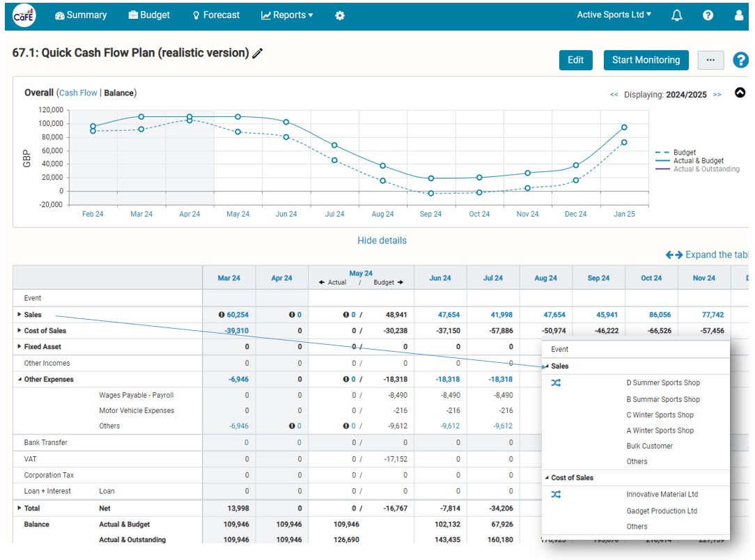Click the Jan 25 data point on solid line
The height and width of the screenshot is (560, 755).
click(624, 127)
